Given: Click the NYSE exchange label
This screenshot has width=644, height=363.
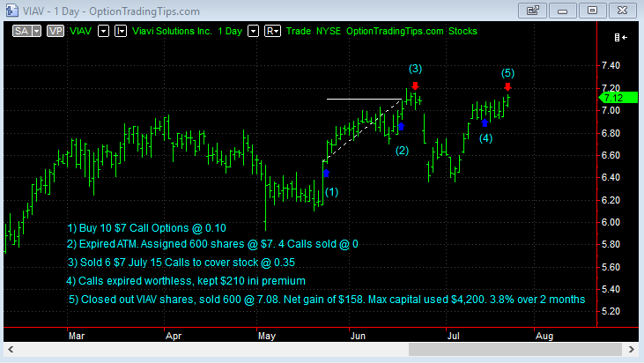Looking at the screenshot, I should coord(329,31).
